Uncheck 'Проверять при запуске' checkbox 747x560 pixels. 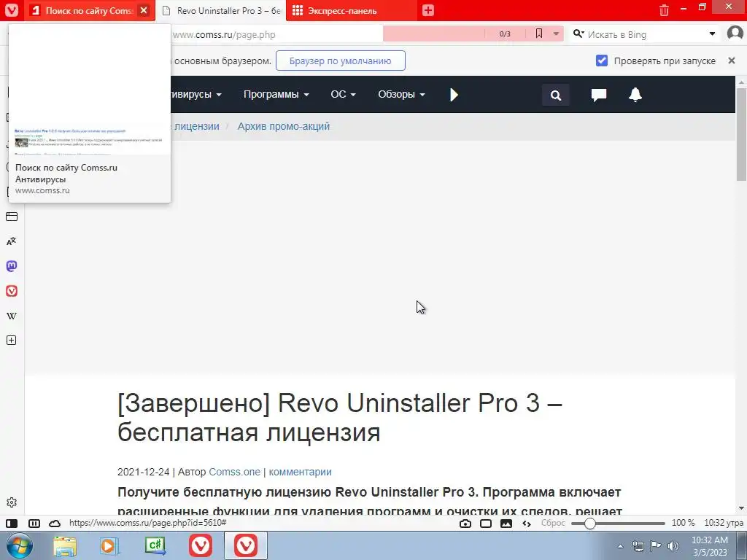coord(602,61)
